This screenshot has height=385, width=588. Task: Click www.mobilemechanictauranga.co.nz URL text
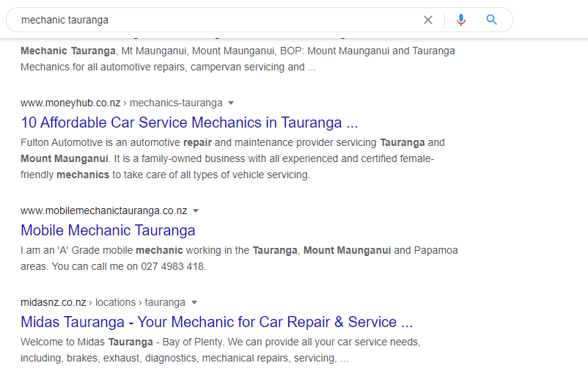pyautogui.click(x=104, y=211)
